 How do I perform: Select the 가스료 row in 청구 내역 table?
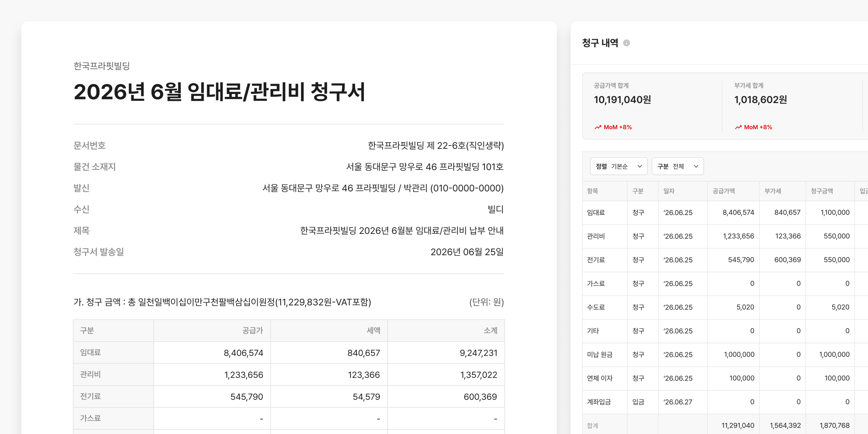pos(725,283)
